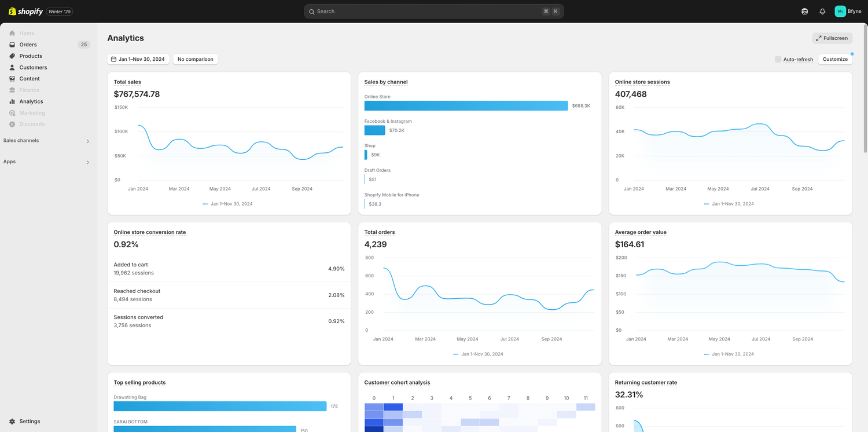Open the notifications bell
868x432 pixels.
tap(822, 11)
